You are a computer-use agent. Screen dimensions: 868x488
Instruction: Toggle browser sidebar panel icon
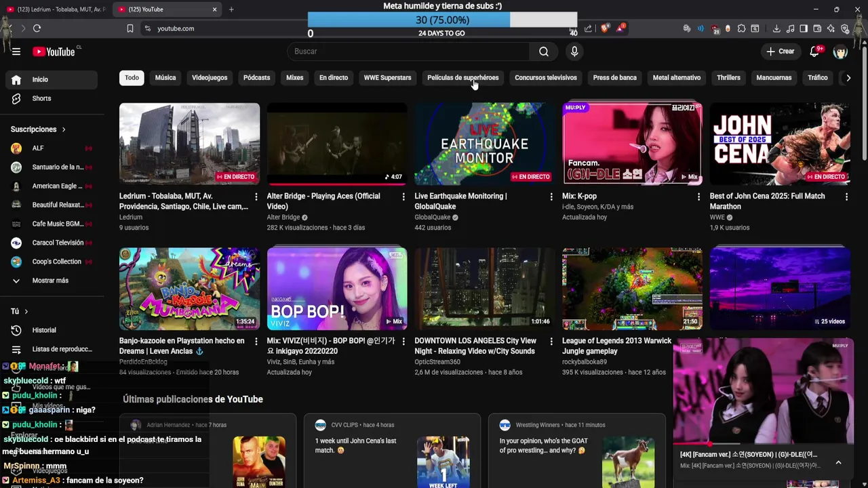[804, 28]
